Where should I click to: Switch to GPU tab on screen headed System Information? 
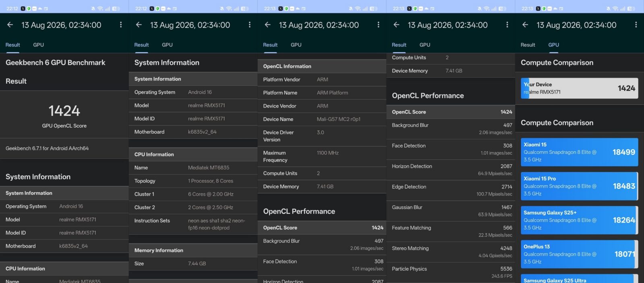[167, 45]
